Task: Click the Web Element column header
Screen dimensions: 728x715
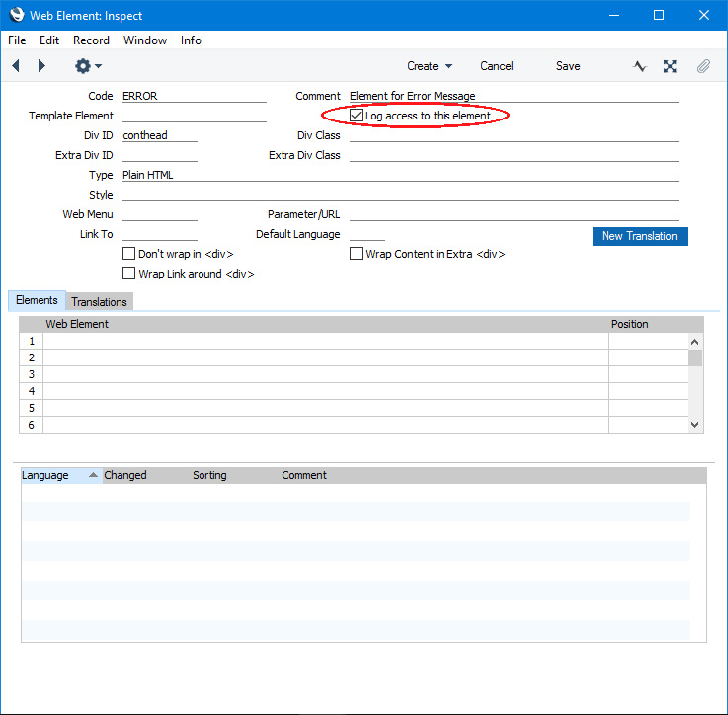Action: [77, 324]
